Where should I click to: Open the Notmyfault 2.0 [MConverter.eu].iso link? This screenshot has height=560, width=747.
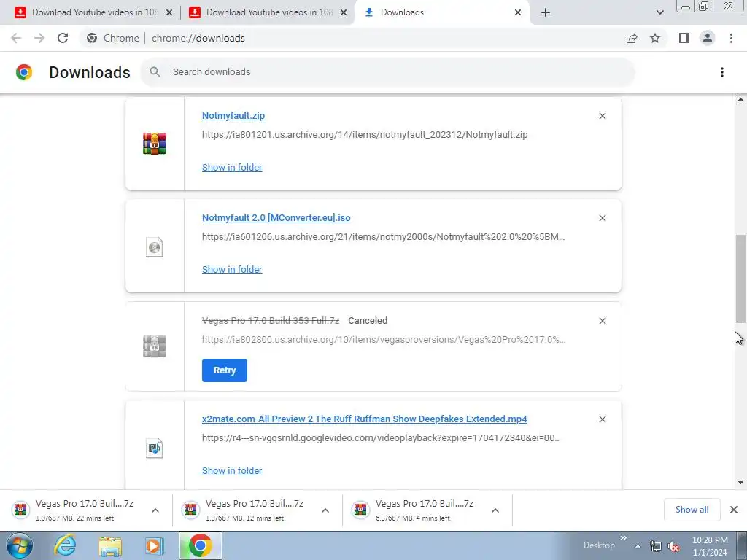point(276,217)
